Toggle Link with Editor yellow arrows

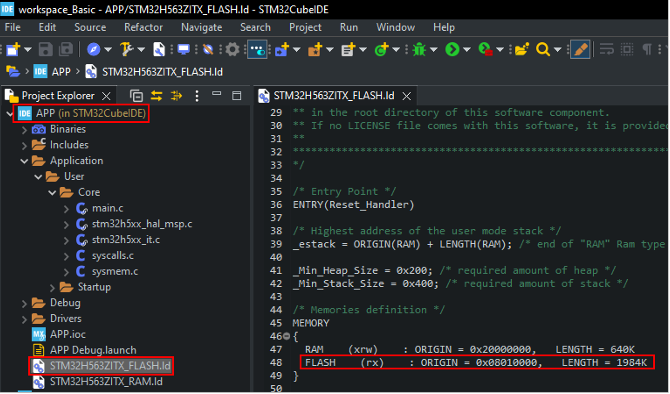157,96
